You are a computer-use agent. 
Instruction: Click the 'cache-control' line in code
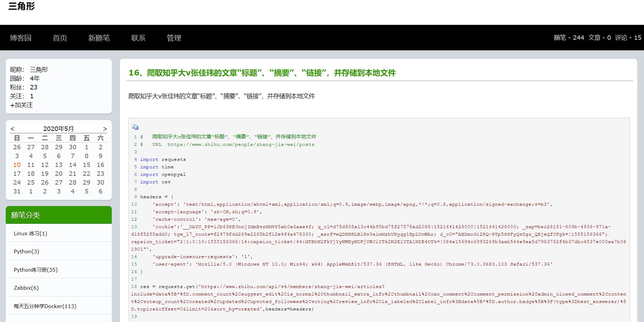[197, 219]
